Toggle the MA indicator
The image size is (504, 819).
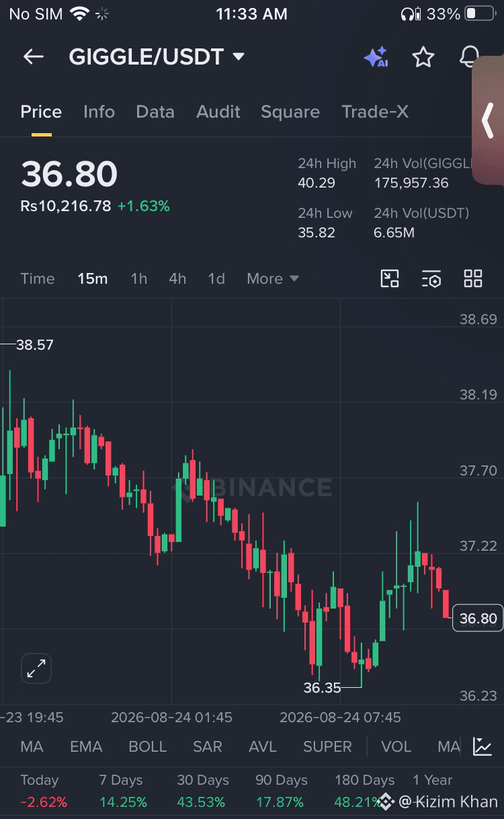pos(32,746)
